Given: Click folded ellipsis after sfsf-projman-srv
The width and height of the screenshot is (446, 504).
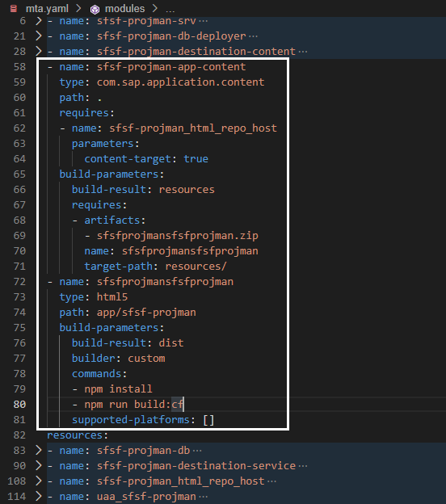Looking at the screenshot, I should (203, 21).
